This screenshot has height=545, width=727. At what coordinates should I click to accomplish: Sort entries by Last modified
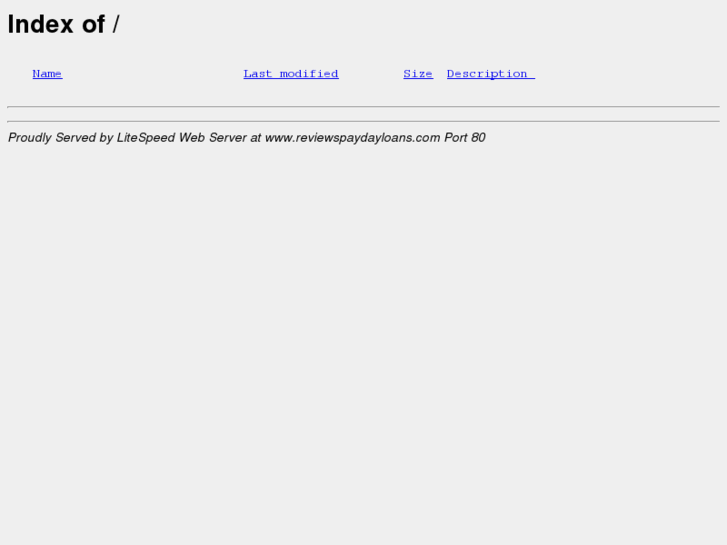[x=291, y=74]
